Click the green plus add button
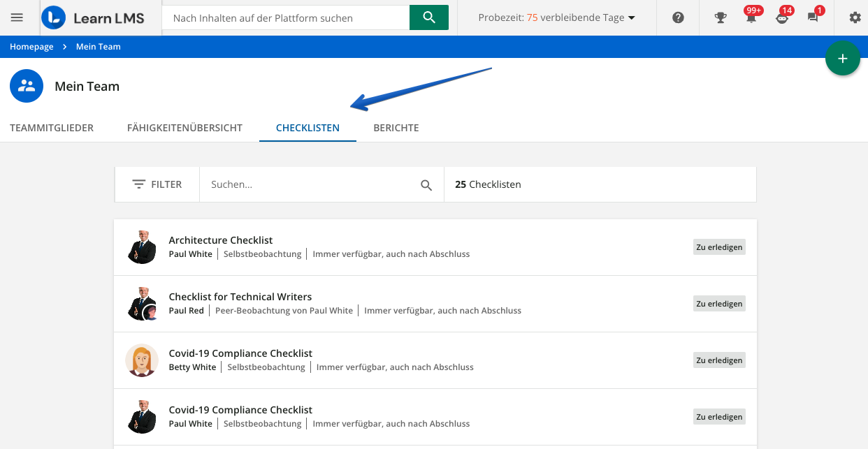Image resolution: width=868 pixels, height=449 pixels. (842, 59)
